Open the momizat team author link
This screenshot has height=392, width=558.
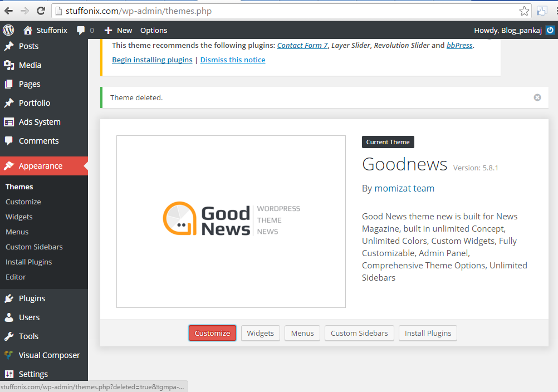404,188
